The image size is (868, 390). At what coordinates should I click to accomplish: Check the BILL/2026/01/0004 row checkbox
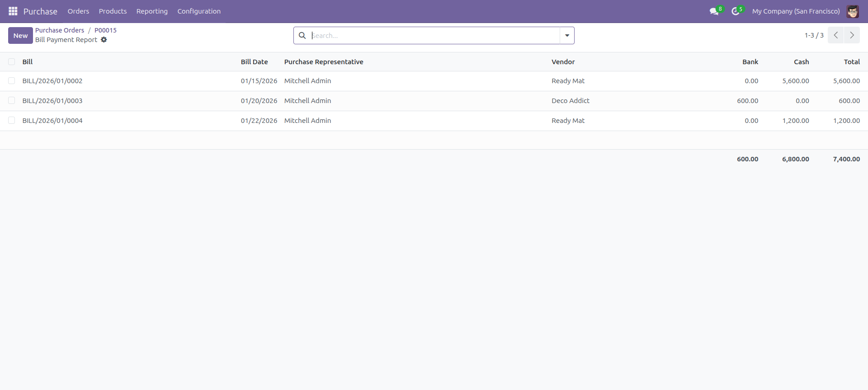pyautogui.click(x=12, y=121)
